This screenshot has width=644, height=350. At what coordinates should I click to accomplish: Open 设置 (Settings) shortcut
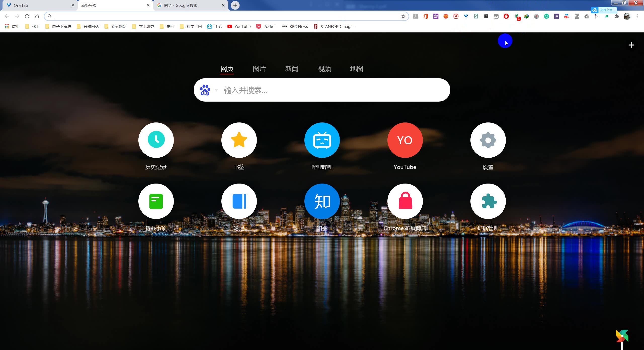click(x=488, y=140)
